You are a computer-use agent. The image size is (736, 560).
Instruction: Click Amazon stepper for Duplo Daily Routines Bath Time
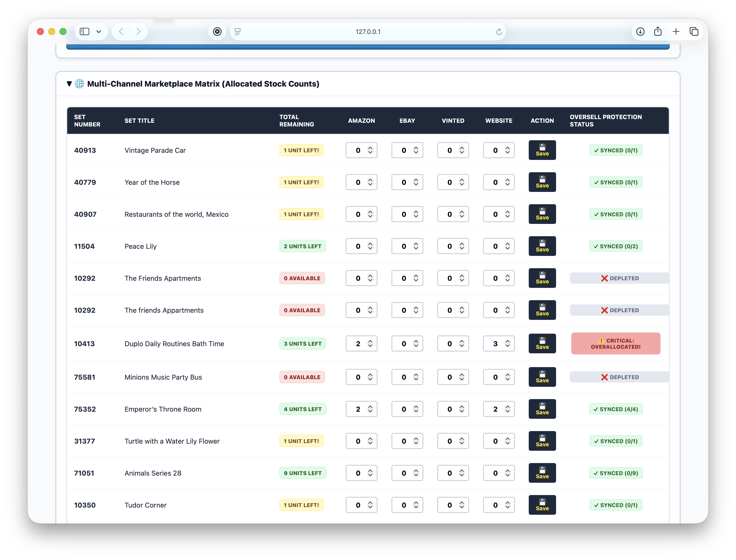coord(370,344)
